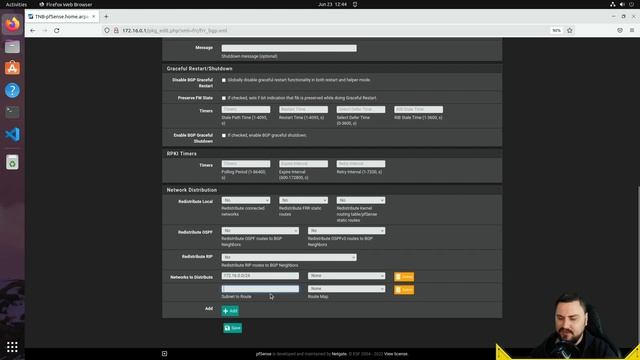Image resolution: width=640 pixels, height=360 pixels.
Task: Open Firefox application menu hamburger
Action: click(x=632, y=31)
